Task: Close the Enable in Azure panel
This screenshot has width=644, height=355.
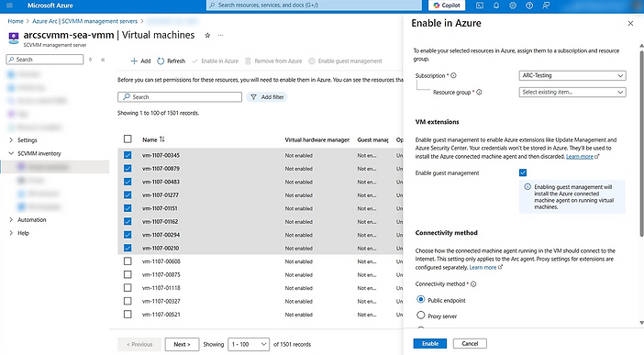Action: click(630, 24)
